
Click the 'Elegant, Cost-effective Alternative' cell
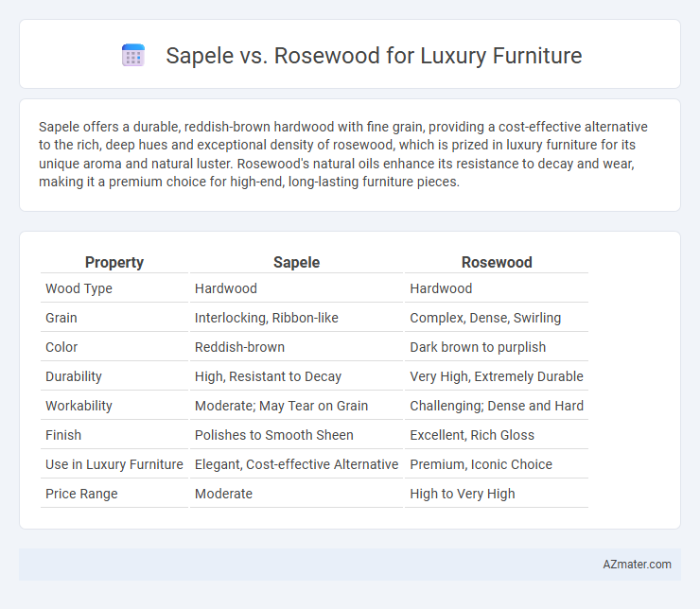pos(296,464)
